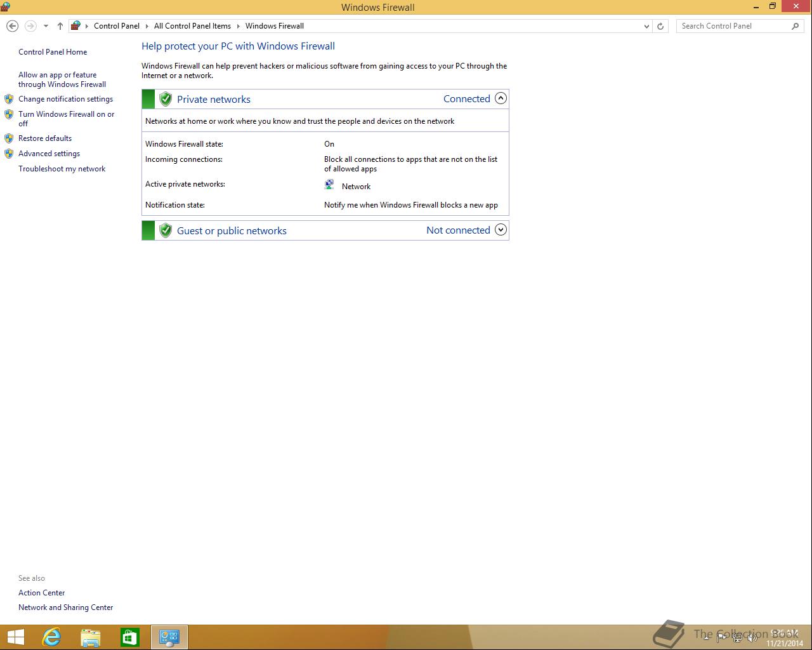
Task: Select Windows Firewall breadcrumb segment
Action: point(275,26)
